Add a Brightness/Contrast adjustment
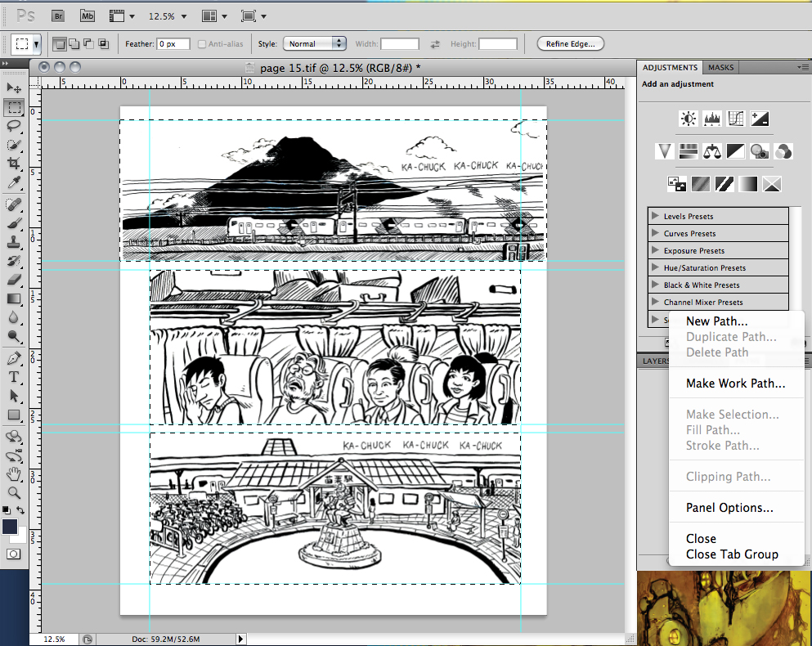Screen dimensions: 812x646 [687, 118]
